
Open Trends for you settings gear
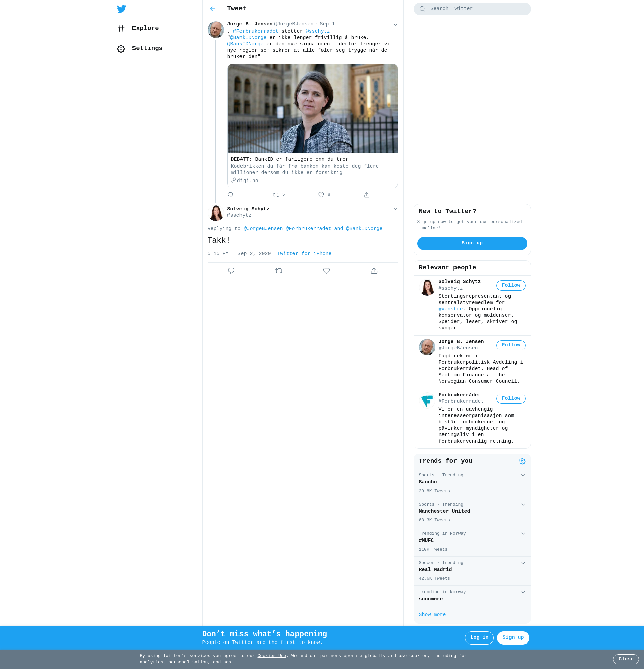(x=522, y=461)
